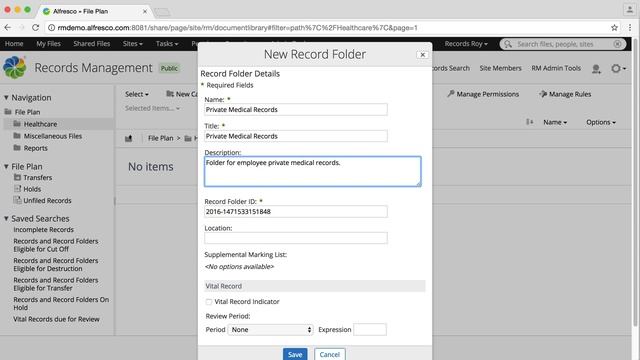Screen dimensions: 640x360
Task: Click the Manage Rules icon
Action: 543,94
